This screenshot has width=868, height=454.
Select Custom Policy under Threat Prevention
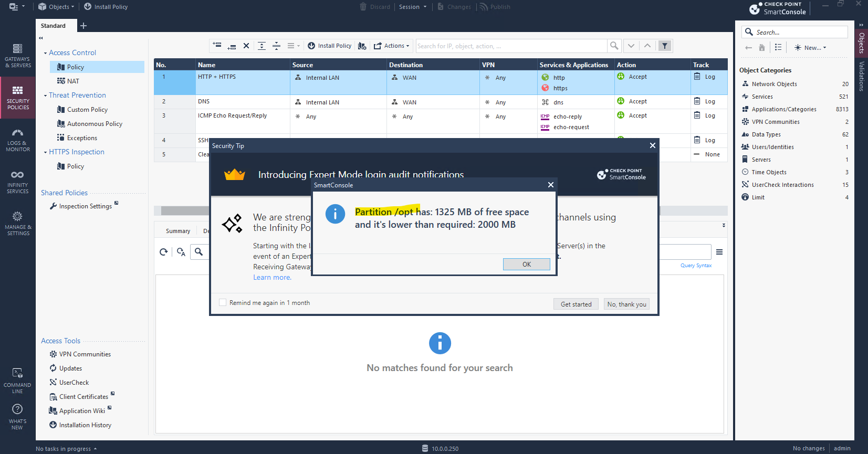click(x=87, y=110)
